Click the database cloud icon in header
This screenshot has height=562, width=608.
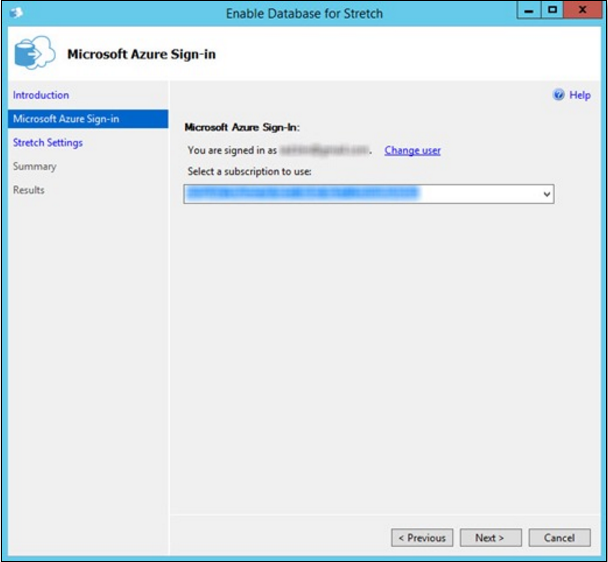tap(35, 53)
